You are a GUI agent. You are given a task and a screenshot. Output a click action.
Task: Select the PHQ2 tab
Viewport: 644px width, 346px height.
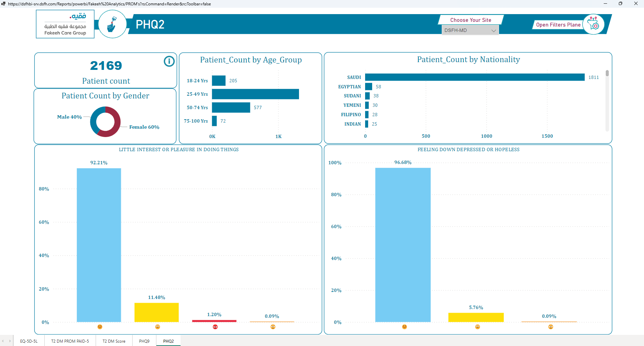(168, 341)
